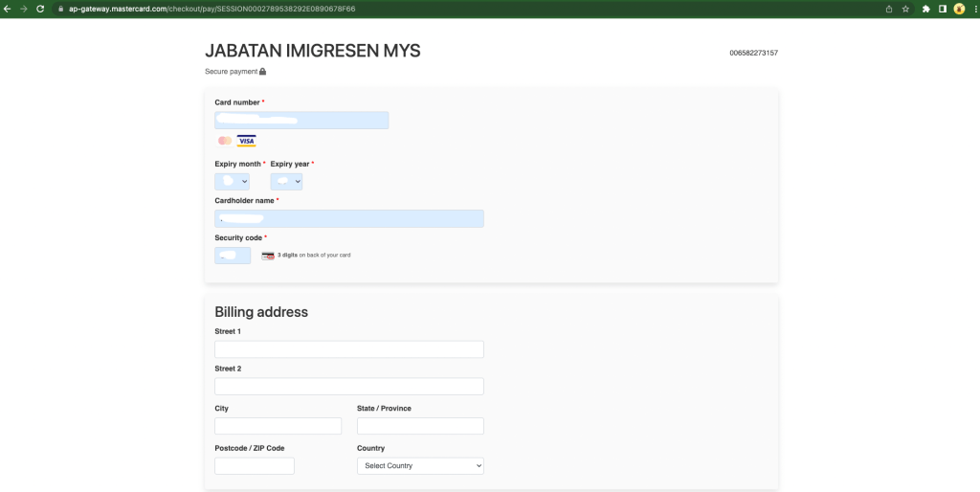Click the Visa card logo
The width and height of the screenshot is (980, 492).
[246, 141]
